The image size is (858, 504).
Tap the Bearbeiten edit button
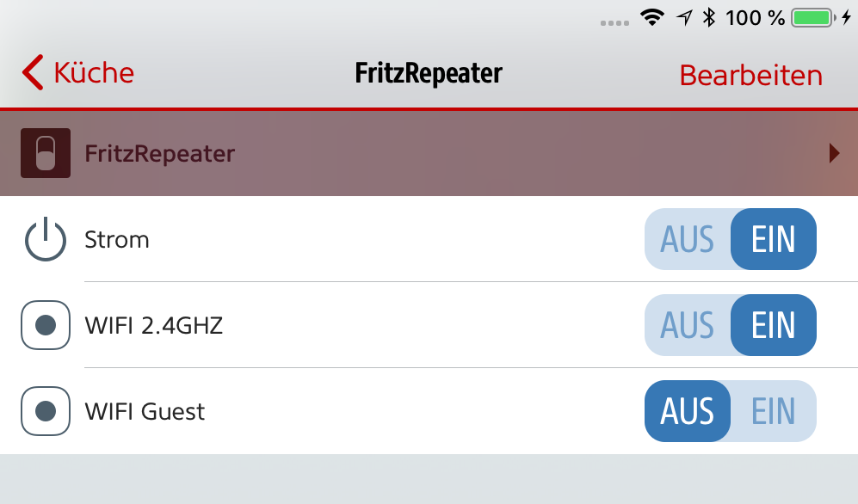coord(750,75)
